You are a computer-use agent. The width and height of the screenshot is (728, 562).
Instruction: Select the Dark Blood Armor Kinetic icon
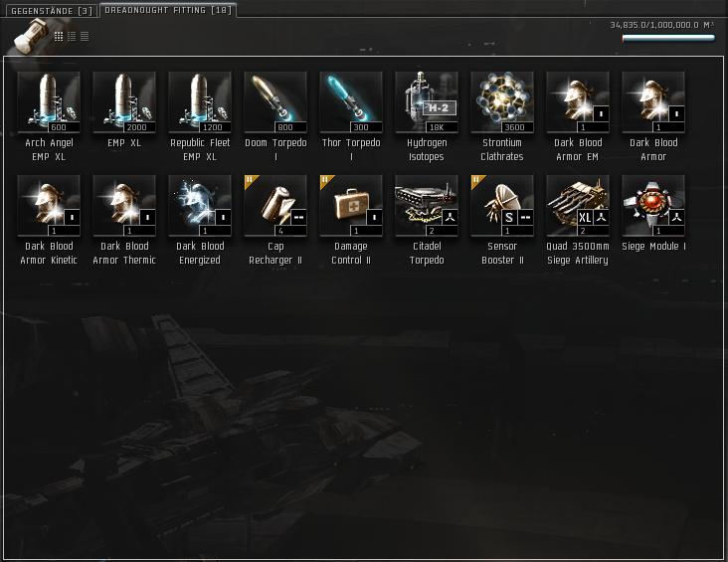[49, 206]
